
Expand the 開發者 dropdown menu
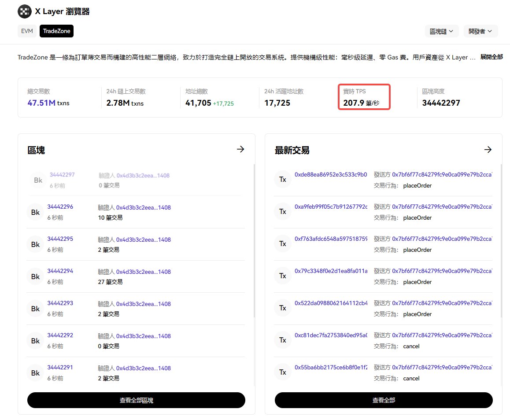pyautogui.click(x=480, y=31)
